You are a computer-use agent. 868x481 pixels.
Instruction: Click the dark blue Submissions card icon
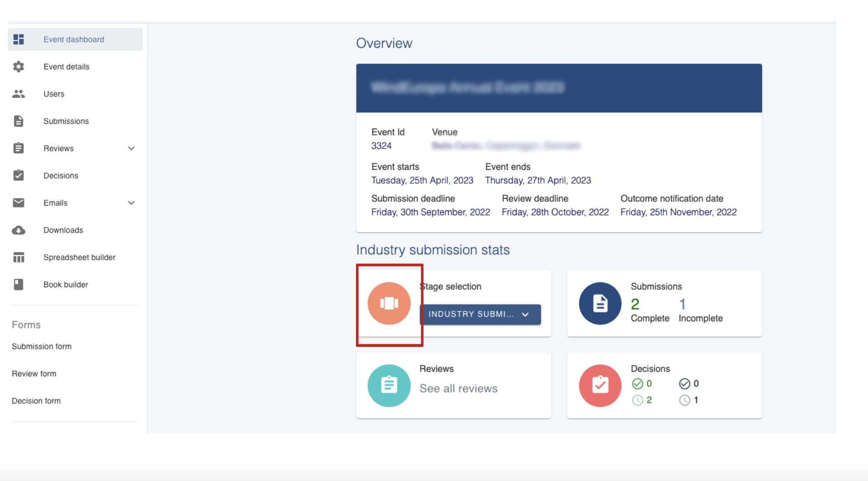click(600, 303)
